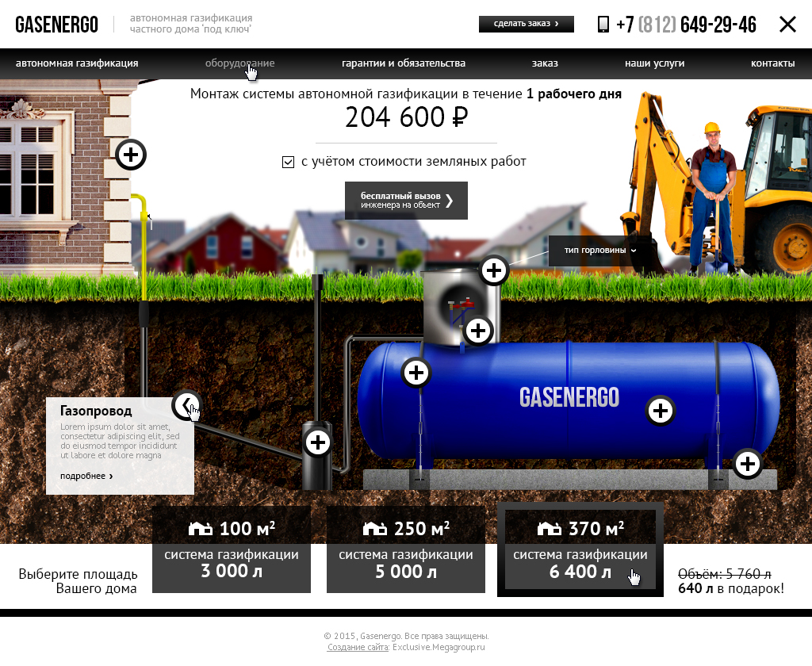Image resolution: width=812 pixels, height=666 pixels.
Task: Collapse the Газопровод info popup arrow
Action: click(x=186, y=405)
